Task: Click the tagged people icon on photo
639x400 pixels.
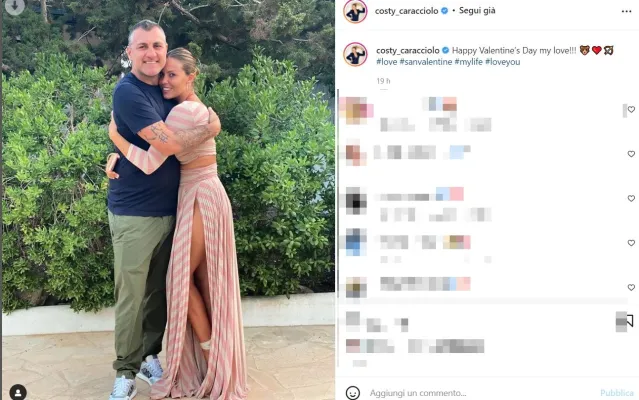Action: pyautogui.click(x=18, y=392)
